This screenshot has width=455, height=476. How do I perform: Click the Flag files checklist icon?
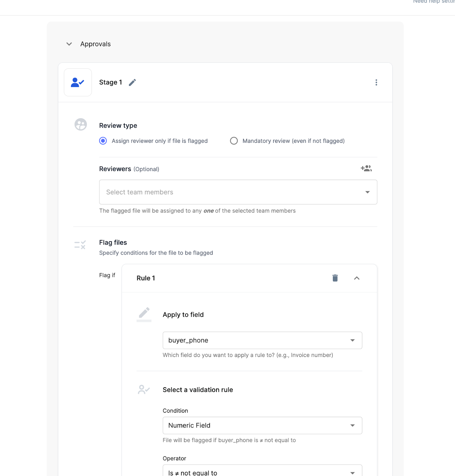tap(80, 245)
